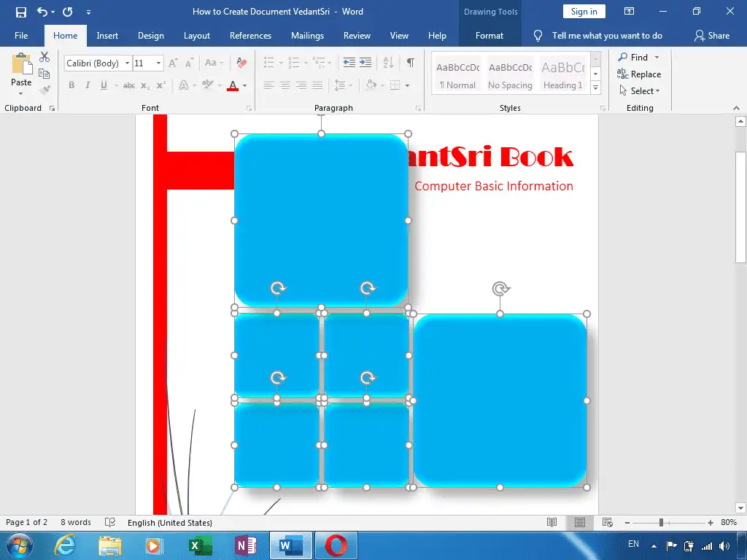Image resolution: width=747 pixels, height=560 pixels.
Task: Toggle underline formatting
Action: point(104,85)
